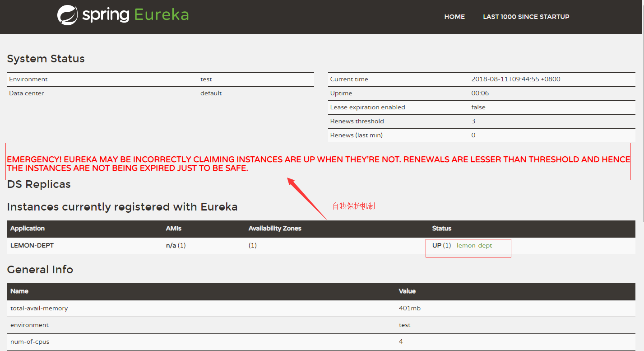
Task: Click the (1) cell under Availability Zones
Action: coord(253,246)
